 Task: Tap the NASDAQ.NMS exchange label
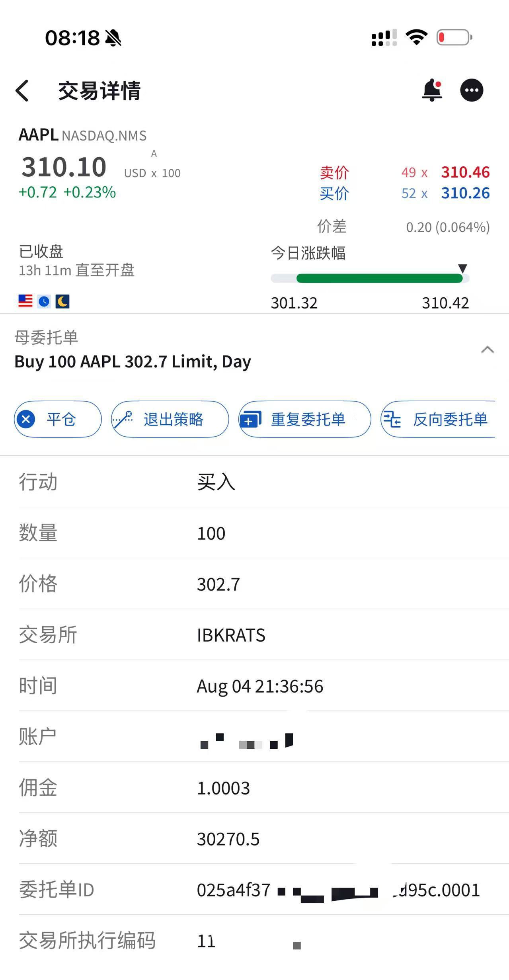click(x=104, y=136)
